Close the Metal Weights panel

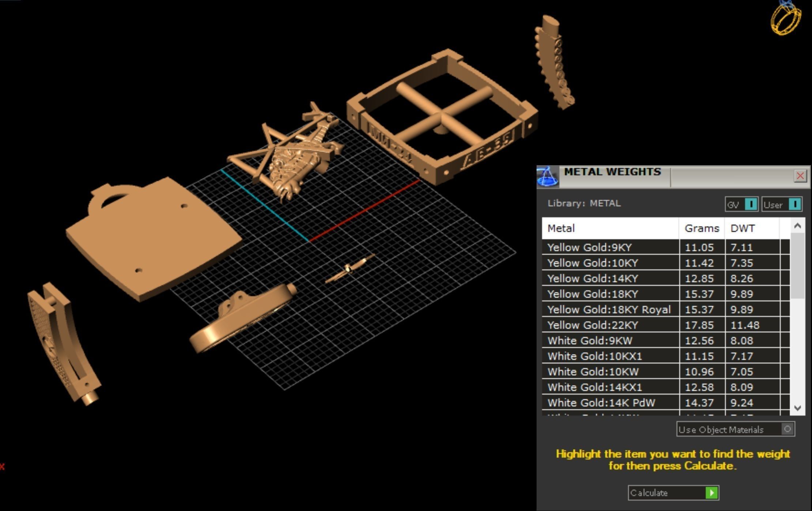pyautogui.click(x=800, y=176)
